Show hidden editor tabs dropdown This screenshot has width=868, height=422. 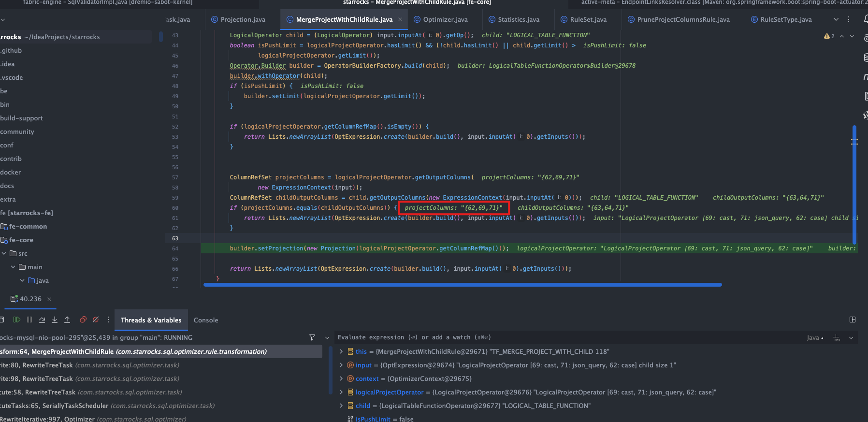pyautogui.click(x=836, y=20)
